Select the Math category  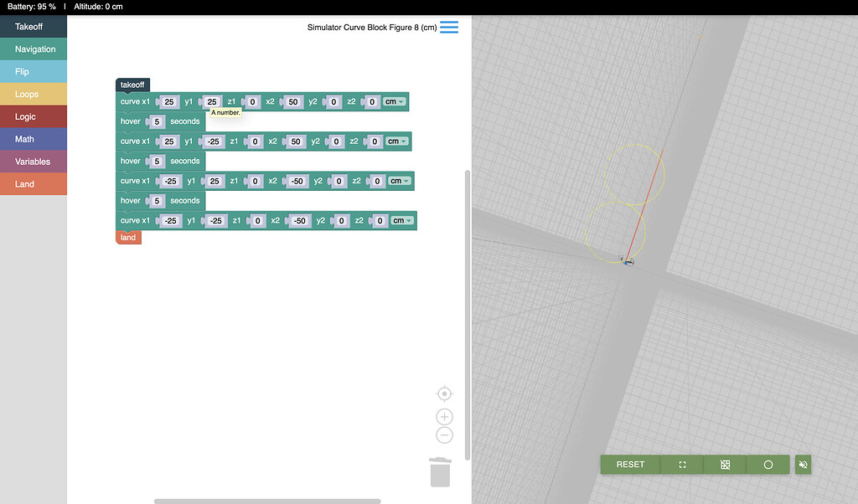pos(34,139)
